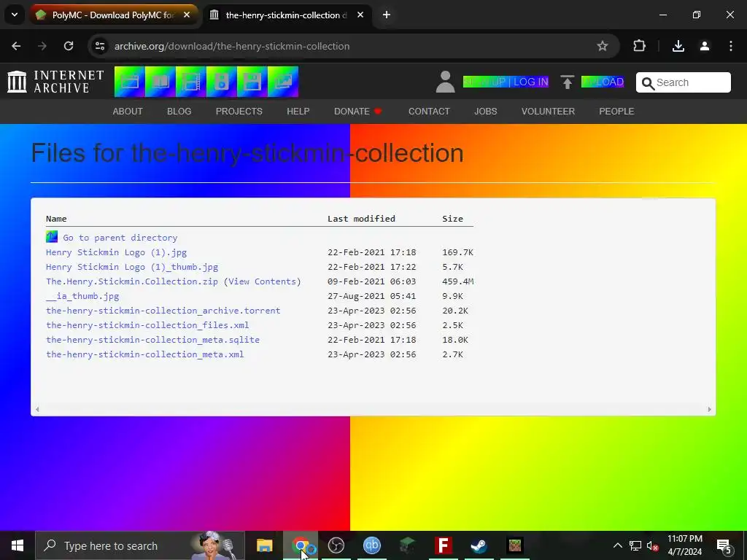Open the Internet Archive home logo

(x=55, y=82)
